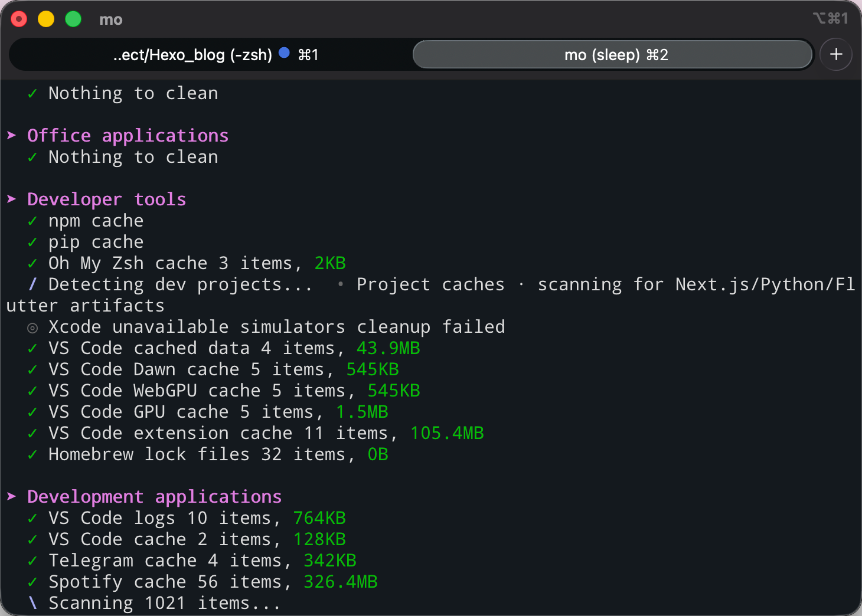The width and height of the screenshot is (862, 616).
Task: Click the checkmark next to pip cache
Action: 32,243
